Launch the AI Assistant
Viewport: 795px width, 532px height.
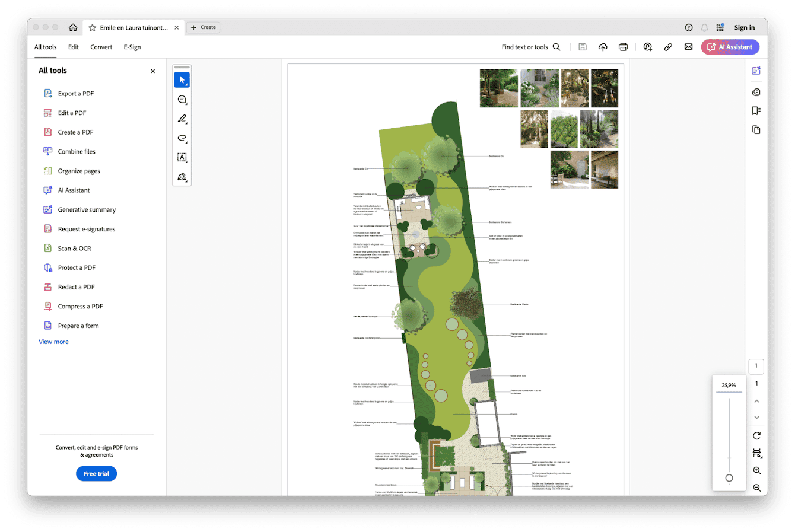pos(730,46)
